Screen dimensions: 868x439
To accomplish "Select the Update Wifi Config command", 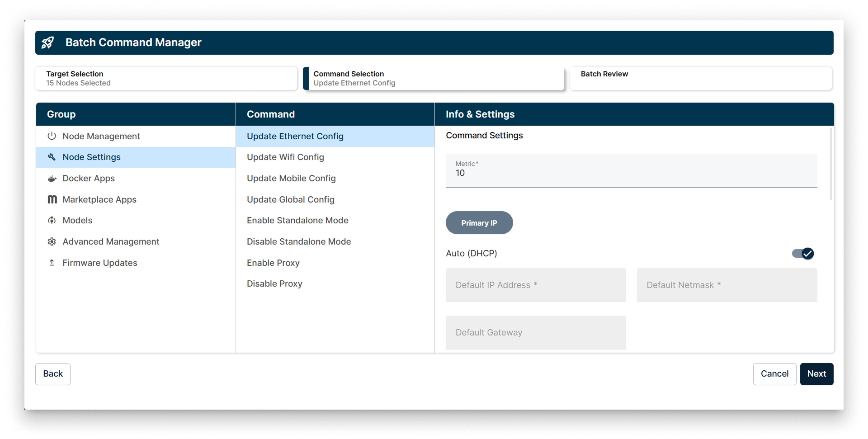I will 285,157.
